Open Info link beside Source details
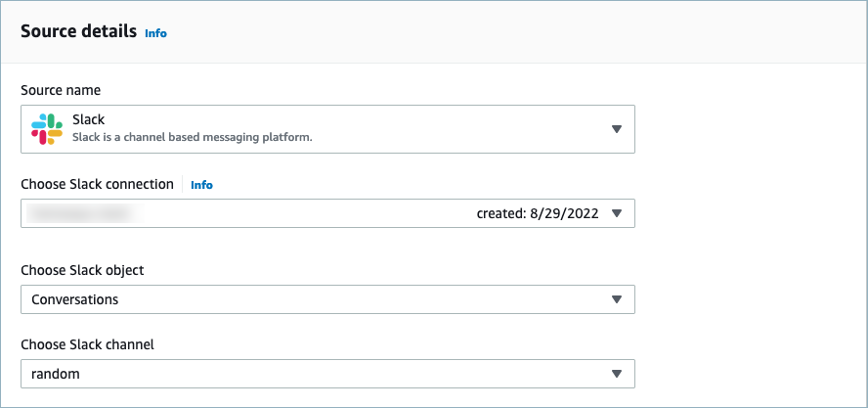Image resolution: width=868 pixels, height=408 pixels. point(155,33)
